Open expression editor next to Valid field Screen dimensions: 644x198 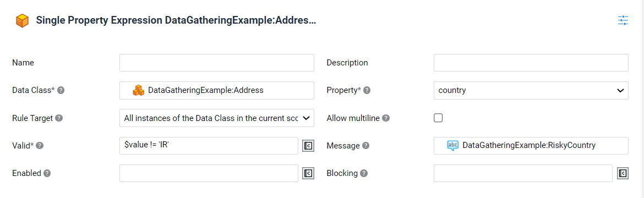pos(308,146)
